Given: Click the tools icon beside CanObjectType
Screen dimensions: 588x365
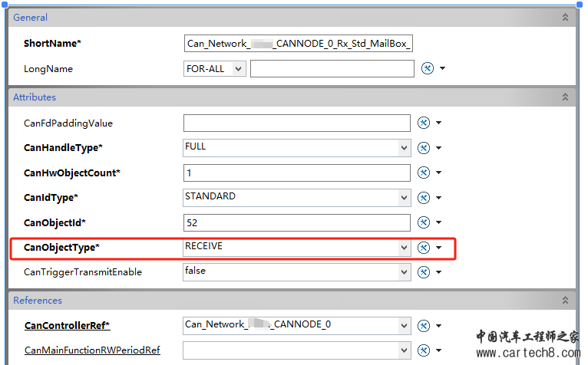Looking at the screenshot, I should pos(423,248).
